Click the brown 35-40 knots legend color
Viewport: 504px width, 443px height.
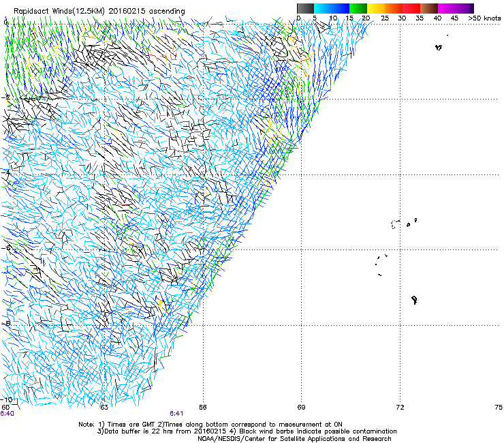click(x=429, y=8)
